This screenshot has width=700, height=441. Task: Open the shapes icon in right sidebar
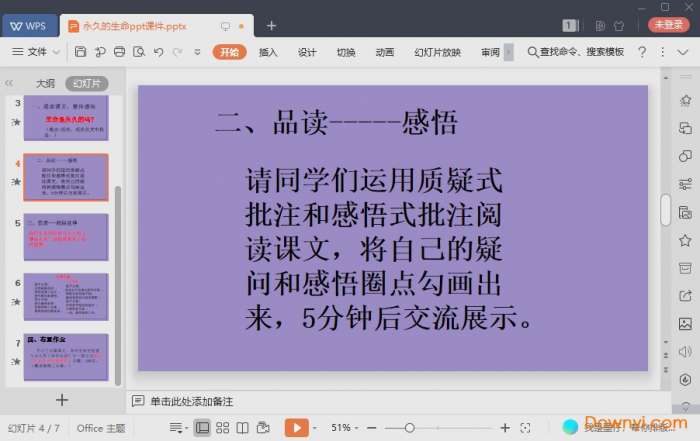click(685, 156)
